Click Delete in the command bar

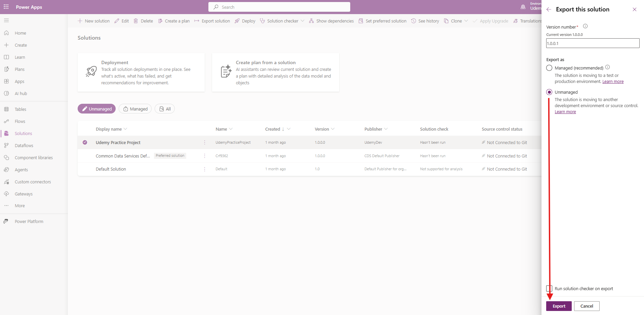point(144,21)
